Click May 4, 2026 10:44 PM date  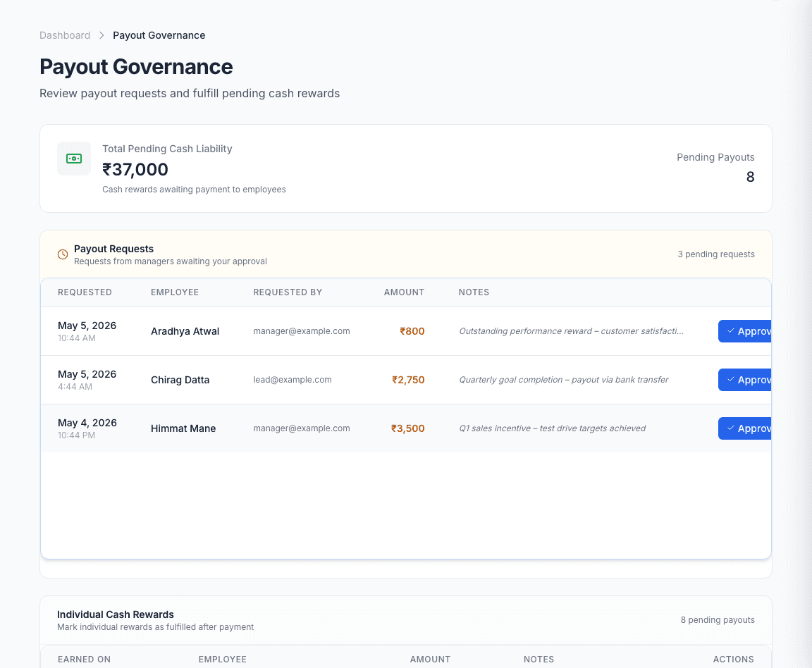point(87,428)
